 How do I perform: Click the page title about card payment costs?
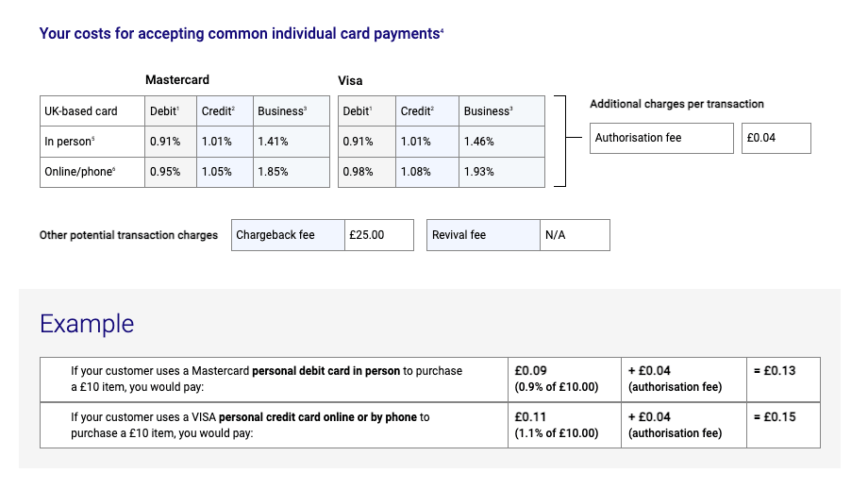coord(241,34)
